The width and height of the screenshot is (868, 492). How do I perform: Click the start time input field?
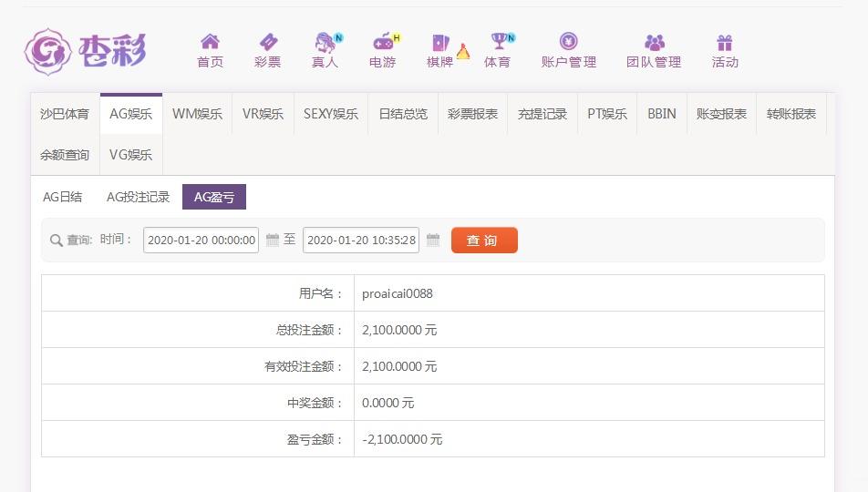[201, 241]
